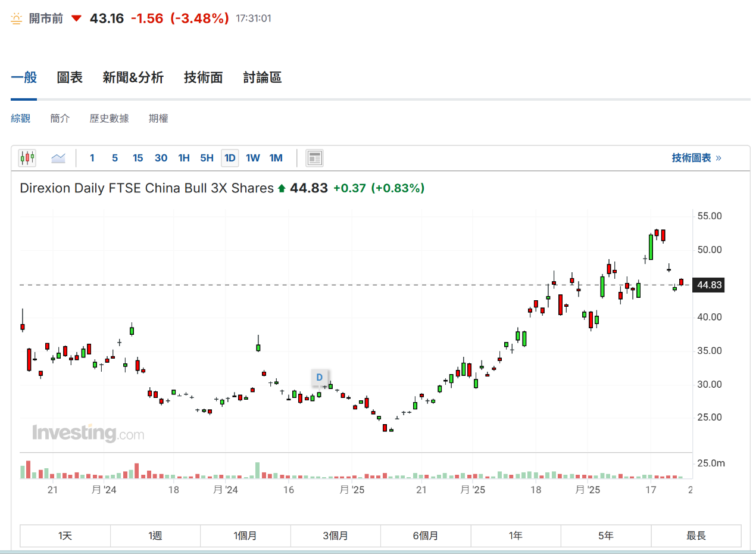Select the 期權 sub-tab

pyautogui.click(x=158, y=119)
